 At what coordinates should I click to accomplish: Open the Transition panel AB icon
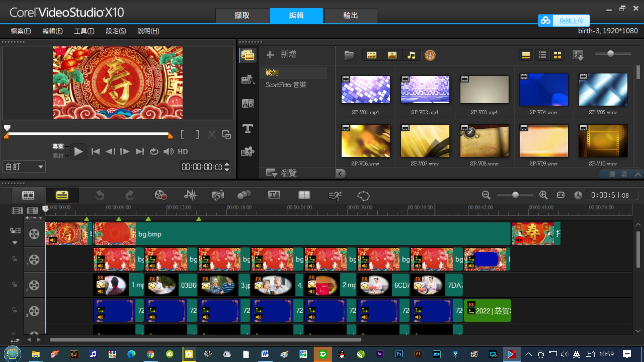pos(248,104)
